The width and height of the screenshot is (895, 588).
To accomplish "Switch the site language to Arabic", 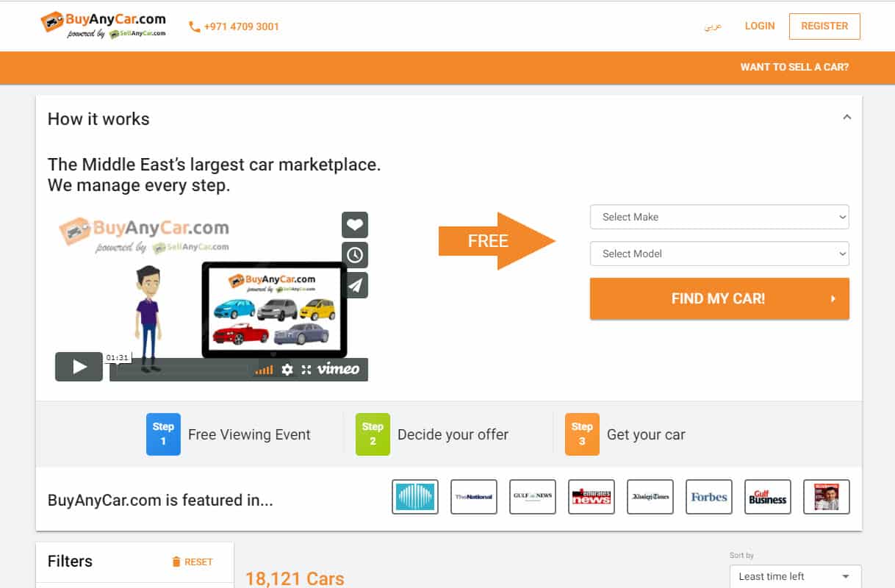I will (713, 26).
